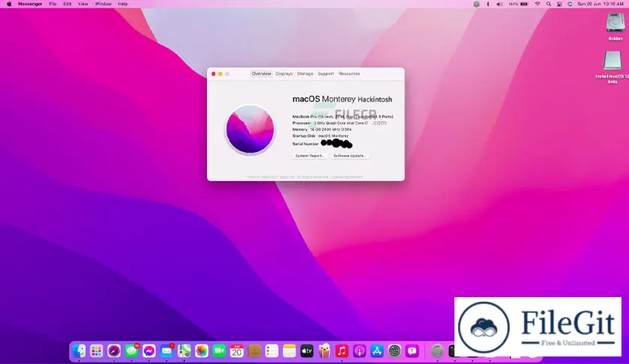Viewport: 629px width, 364px height.
Task: Switch to the Support tab
Action: tap(326, 74)
